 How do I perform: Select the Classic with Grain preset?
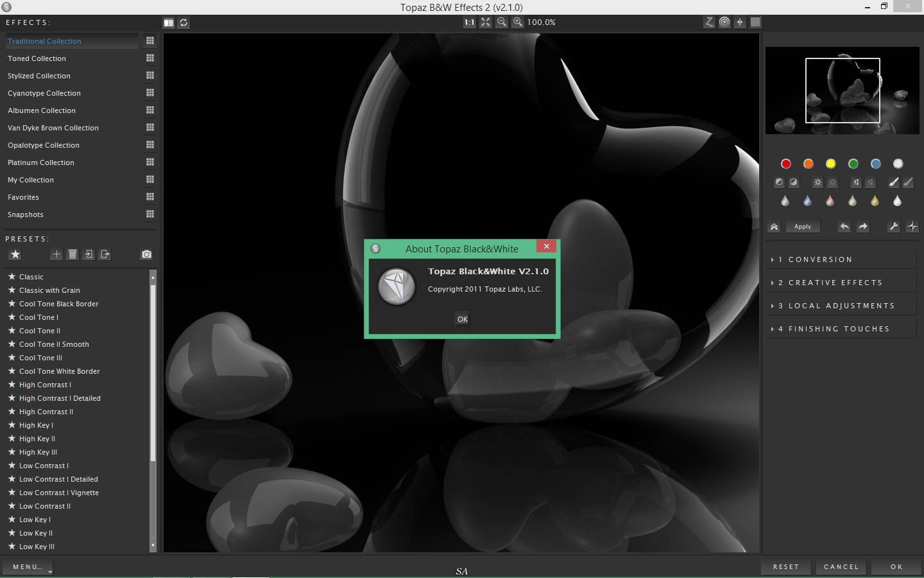(x=49, y=290)
